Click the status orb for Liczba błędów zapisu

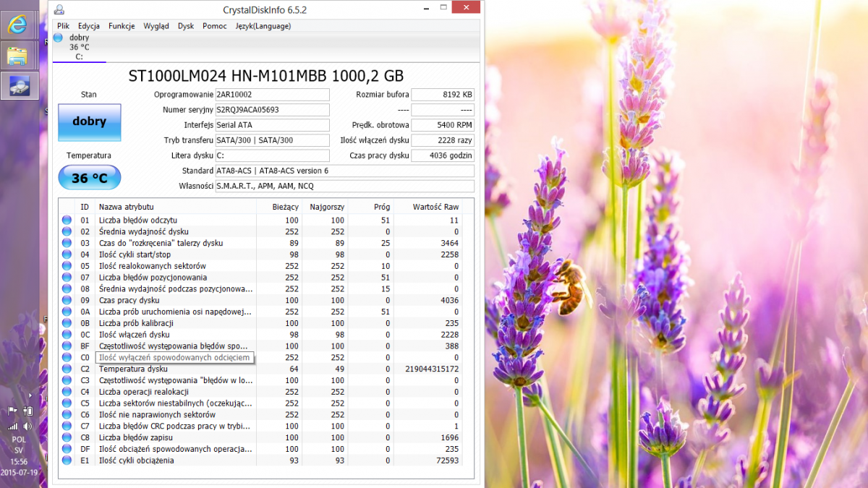pos(67,437)
